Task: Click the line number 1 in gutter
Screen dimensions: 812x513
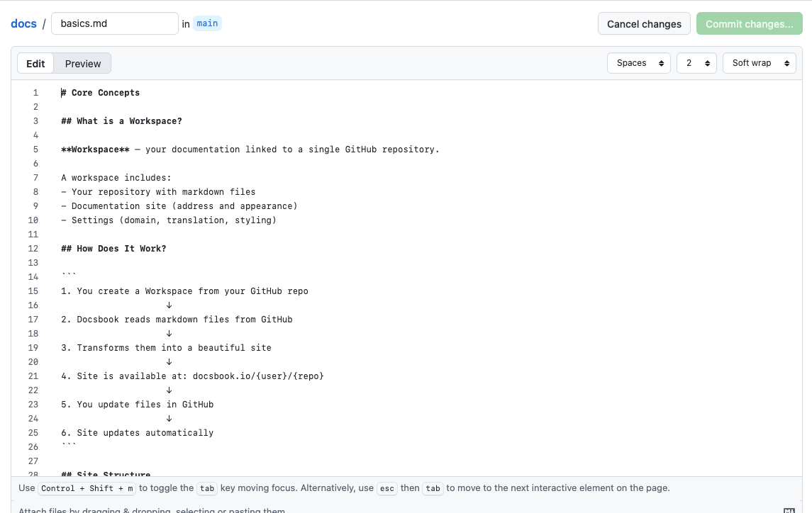Action: click(x=35, y=93)
